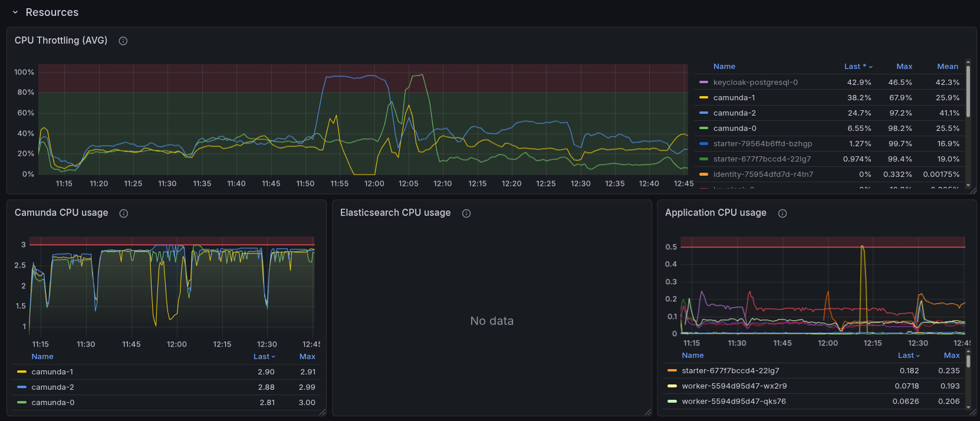Toggle starter-79564b6ffd-bzhgp series visibility
Viewport: 980px width, 421px height.
coord(762,144)
